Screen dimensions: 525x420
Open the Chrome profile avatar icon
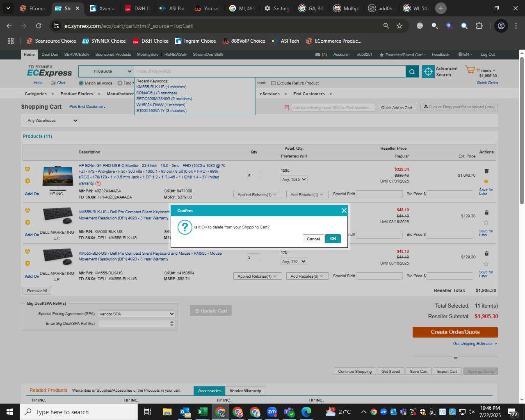coord(501,26)
